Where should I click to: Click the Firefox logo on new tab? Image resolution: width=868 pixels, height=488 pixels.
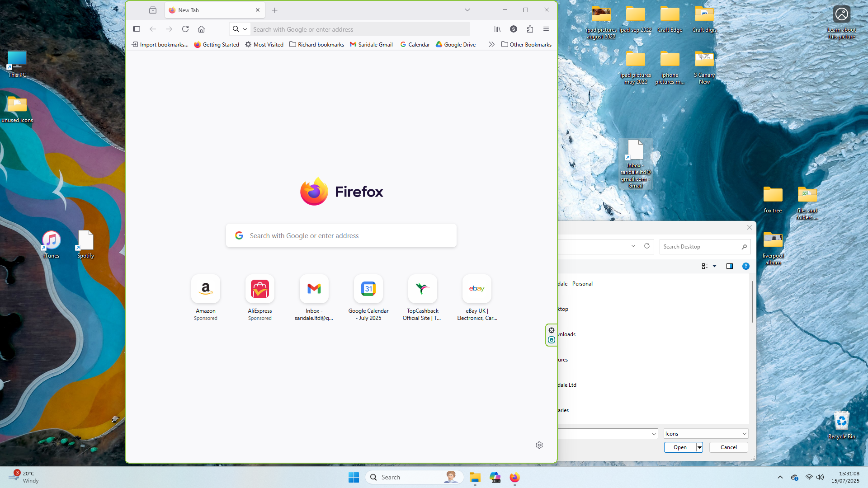pyautogui.click(x=342, y=192)
